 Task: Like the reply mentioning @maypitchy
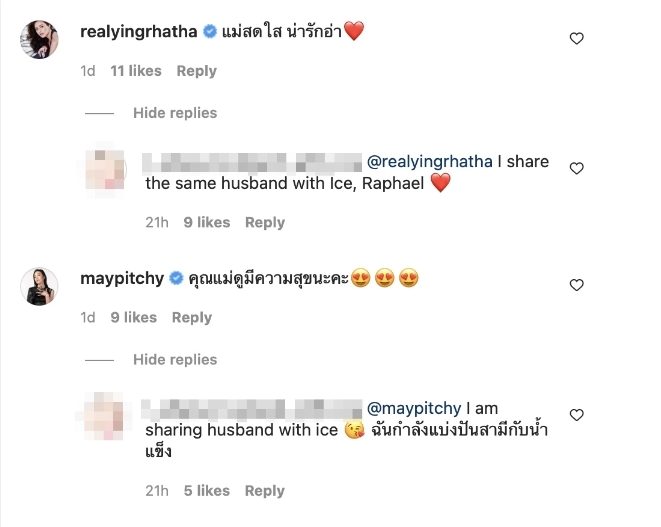(576, 415)
